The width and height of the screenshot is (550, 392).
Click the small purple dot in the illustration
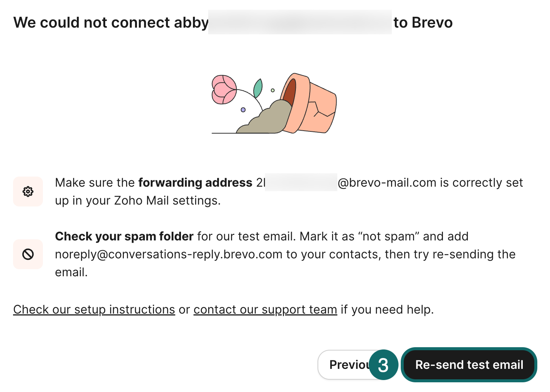[243, 110]
